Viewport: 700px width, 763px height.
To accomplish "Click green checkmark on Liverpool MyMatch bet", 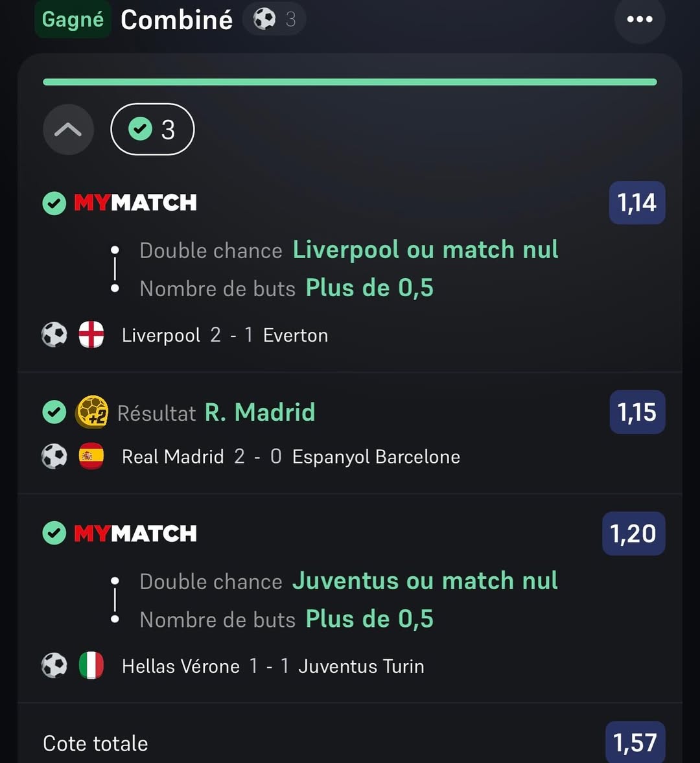I will point(54,203).
